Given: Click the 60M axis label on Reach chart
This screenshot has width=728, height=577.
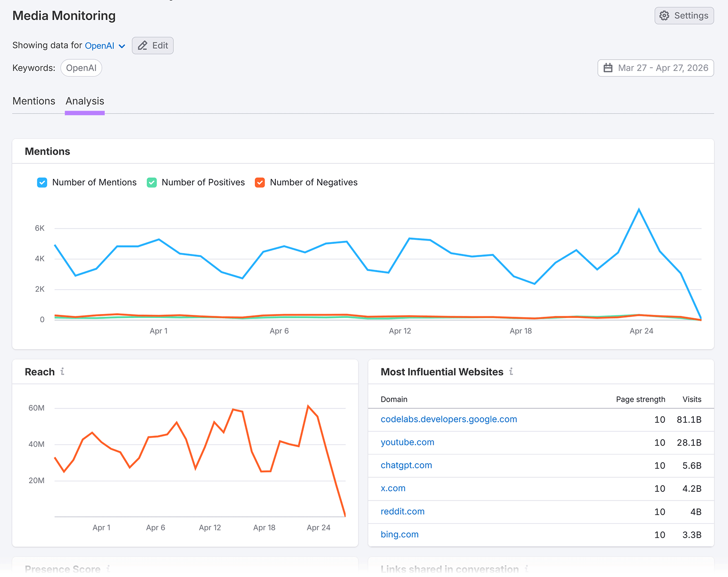Looking at the screenshot, I should tap(36, 408).
